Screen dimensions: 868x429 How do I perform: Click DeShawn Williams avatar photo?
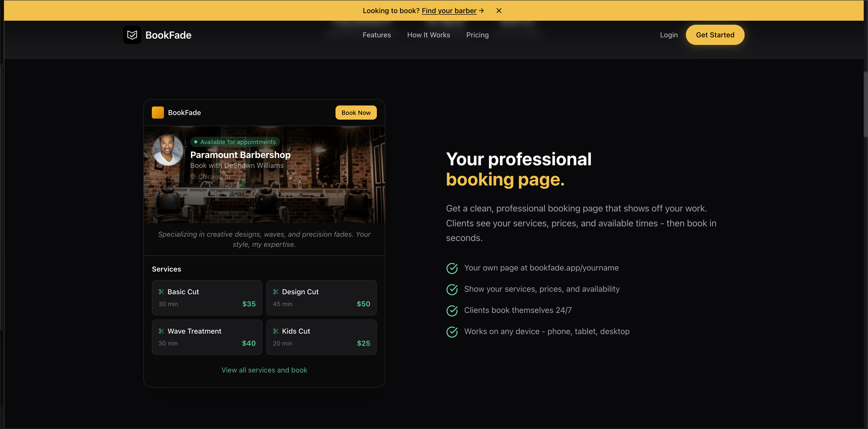pyautogui.click(x=168, y=150)
